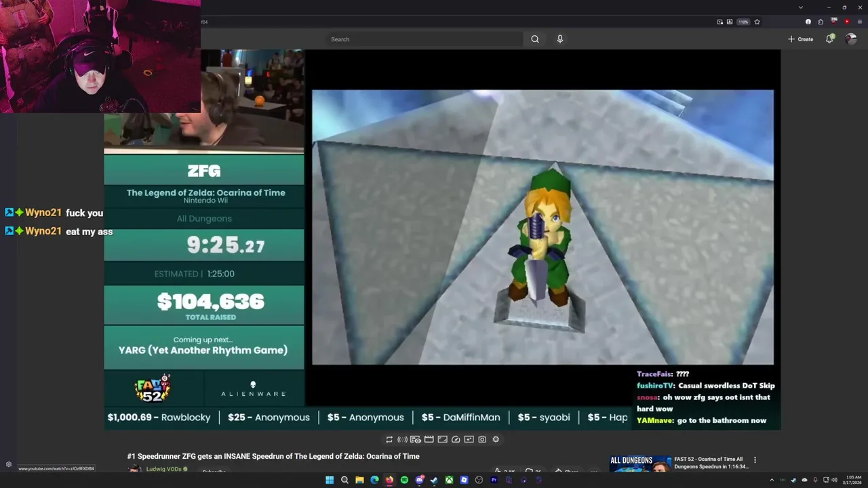Open the FAST 52 All Dungeons suggested video thumbnail
Viewport: 868px width, 488px height.
[x=640, y=464]
